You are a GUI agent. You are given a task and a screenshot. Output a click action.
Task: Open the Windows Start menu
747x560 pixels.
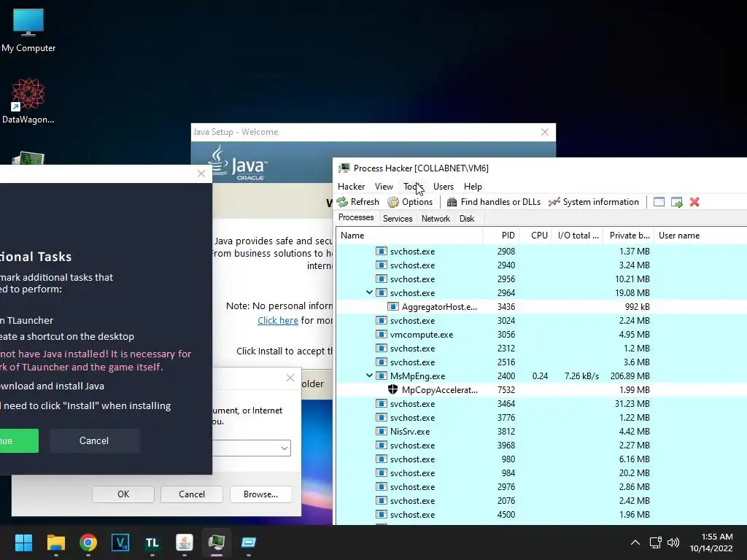[x=23, y=542]
